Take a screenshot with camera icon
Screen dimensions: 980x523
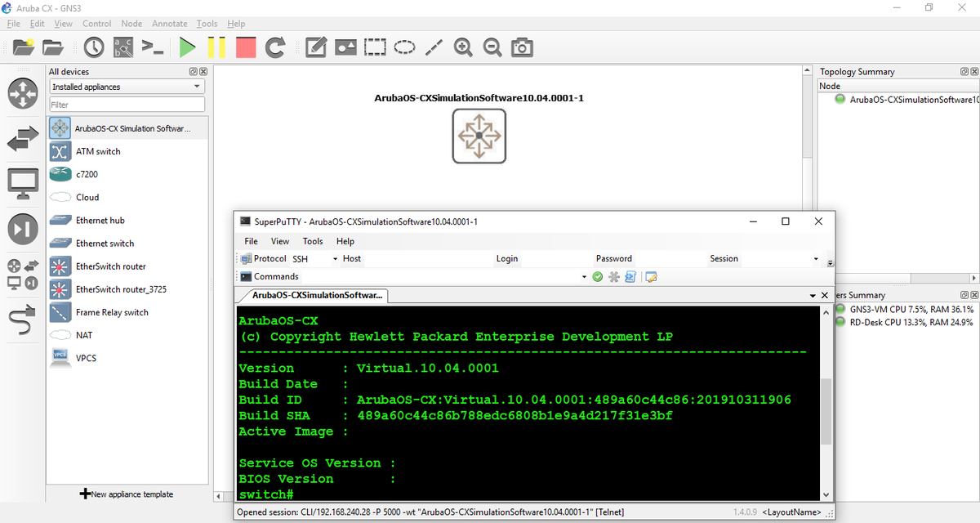[x=522, y=47]
